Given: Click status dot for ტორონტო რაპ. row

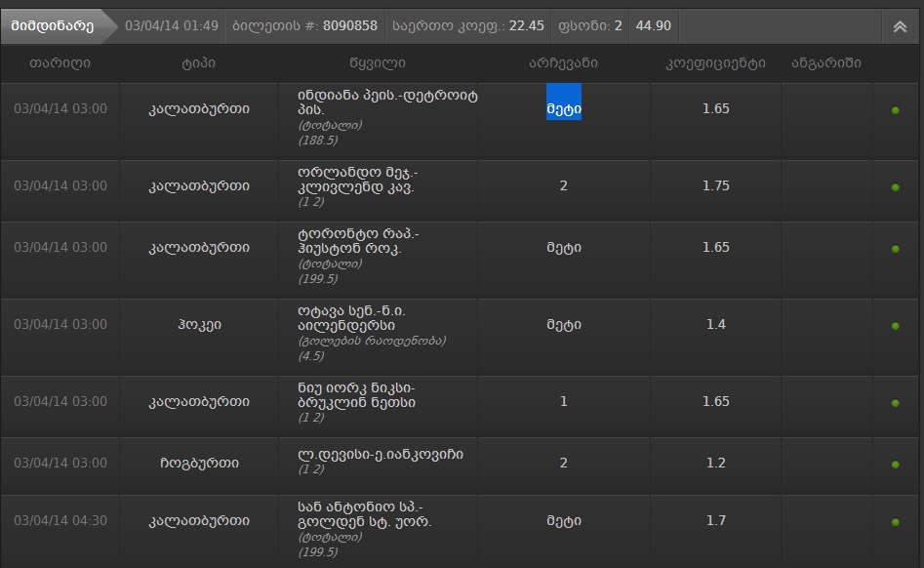Looking at the screenshot, I should tap(895, 249).
